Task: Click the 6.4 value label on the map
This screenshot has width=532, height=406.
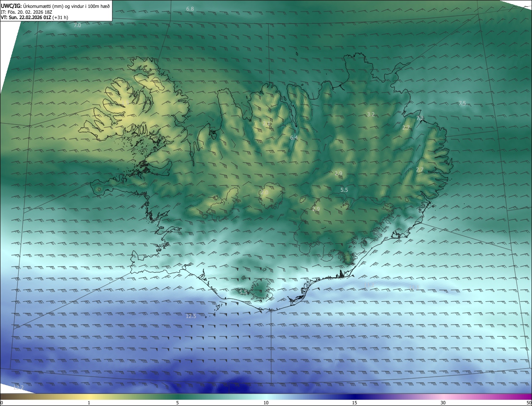Action: coord(294,137)
